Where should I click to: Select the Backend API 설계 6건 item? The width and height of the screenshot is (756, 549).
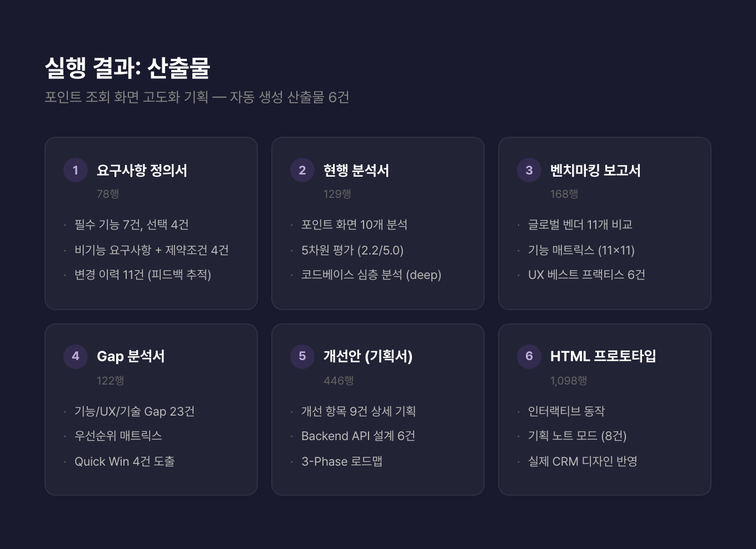358,436
